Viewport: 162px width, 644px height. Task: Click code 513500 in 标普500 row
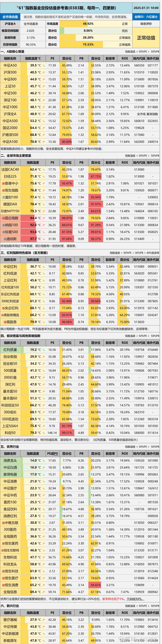(x=139, y=232)
